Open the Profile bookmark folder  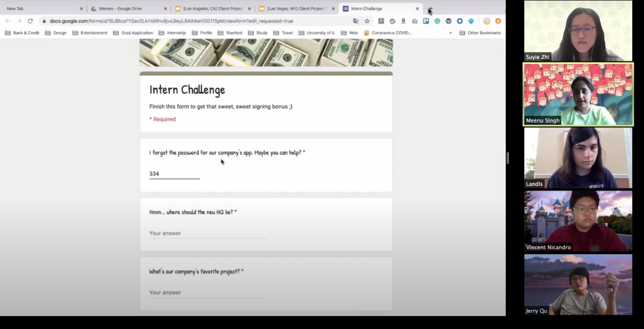point(202,33)
